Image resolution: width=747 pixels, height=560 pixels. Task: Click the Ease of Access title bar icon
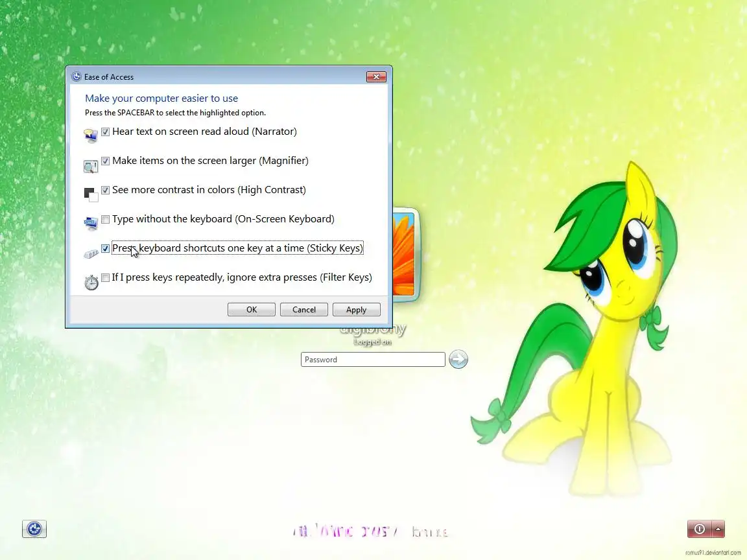[x=77, y=76]
